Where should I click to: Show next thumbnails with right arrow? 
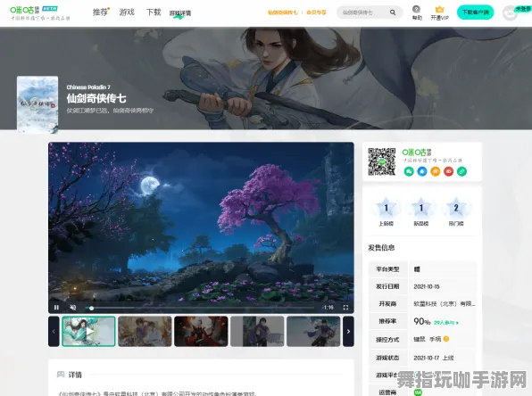pyautogui.click(x=348, y=331)
